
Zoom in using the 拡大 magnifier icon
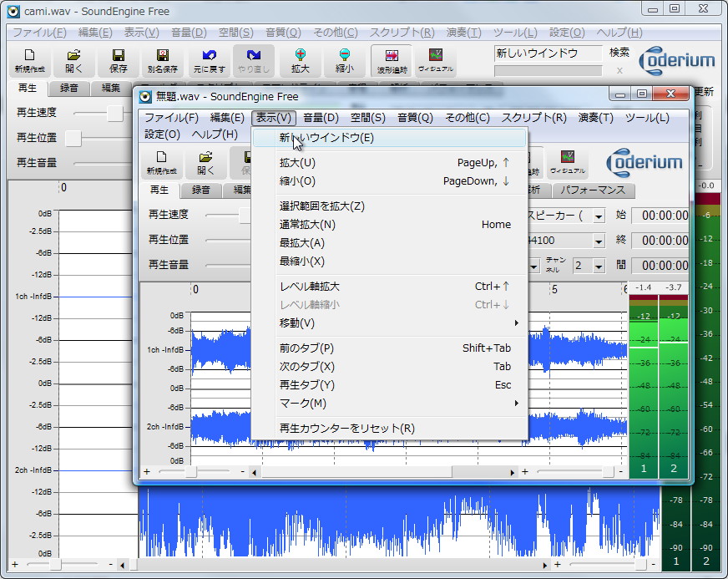click(x=301, y=60)
